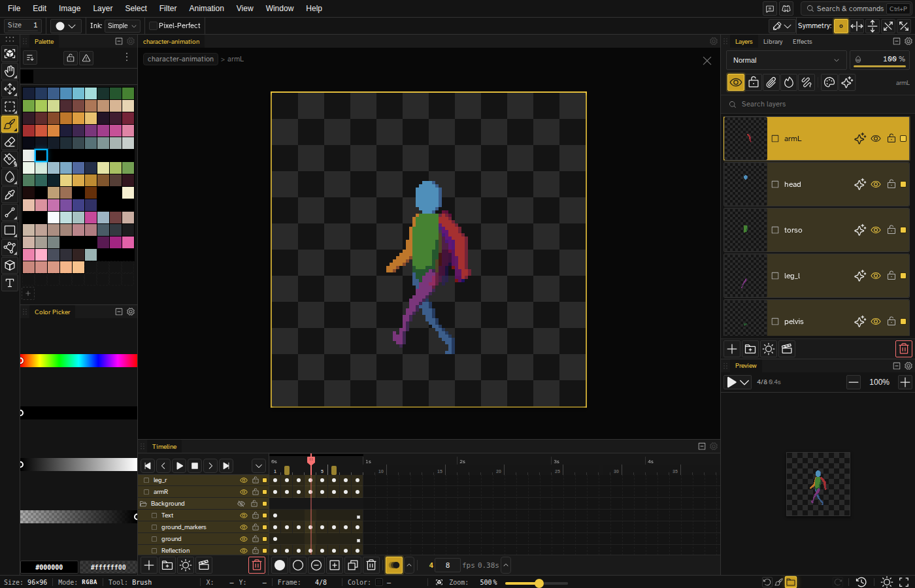Select the eyedropper color picker tool
The height and width of the screenshot is (588, 915).
[10, 195]
